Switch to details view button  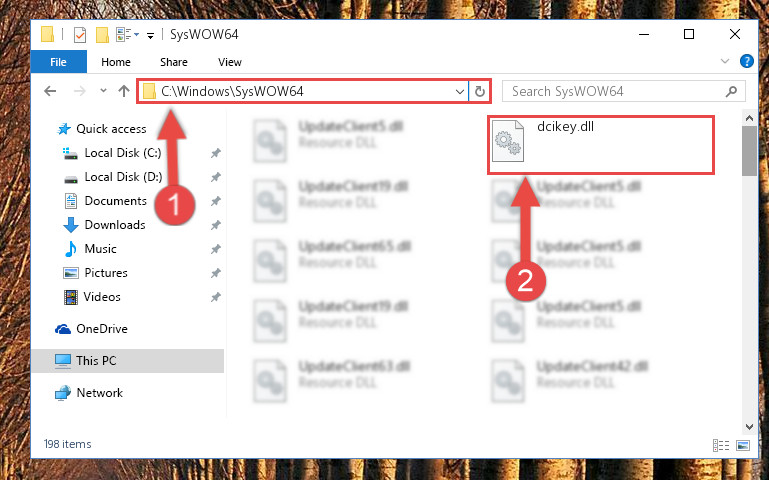pyautogui.click(x=720, y=445)
